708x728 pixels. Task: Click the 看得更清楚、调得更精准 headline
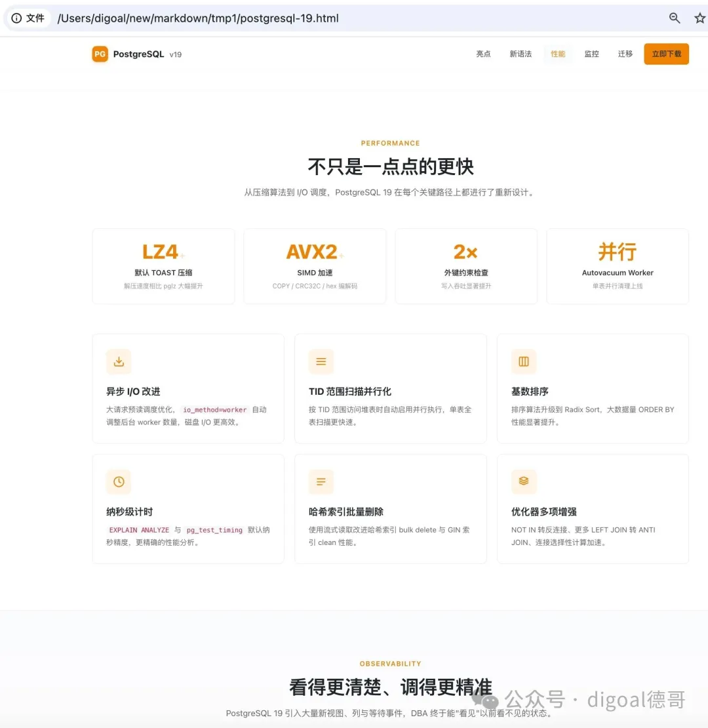click(x=390, y=687)
